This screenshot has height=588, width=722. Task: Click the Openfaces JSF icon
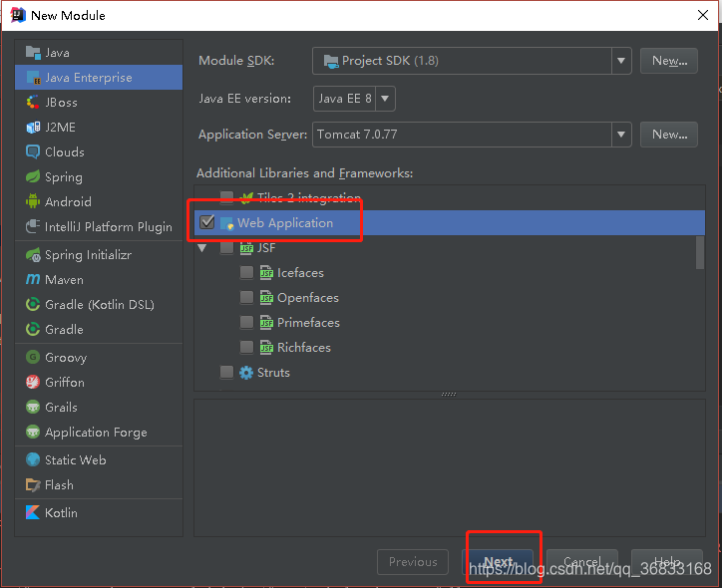click(266, 298)
